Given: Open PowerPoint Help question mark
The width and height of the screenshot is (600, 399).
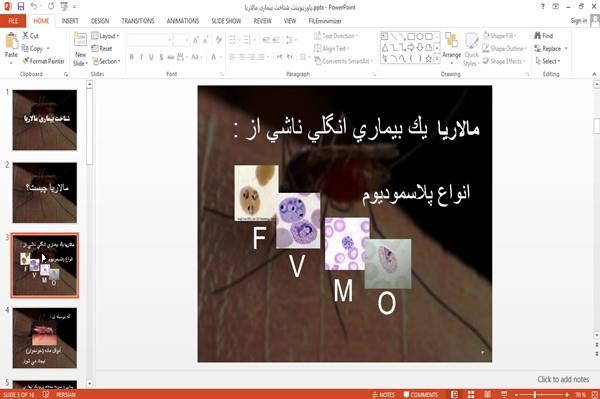Looking at the screenshot, I should click(543, 7).
